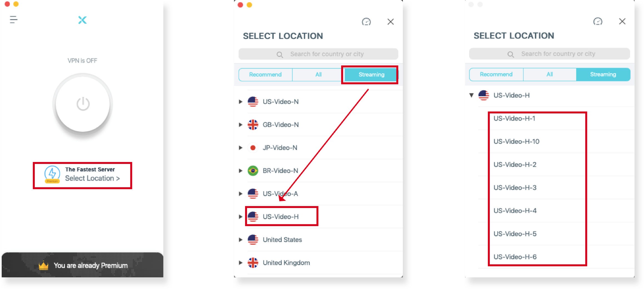Expand JP-Video-N disclosure triangle
Image resolution: width=644 pixels, height=289 pixels.
[241, 148]
